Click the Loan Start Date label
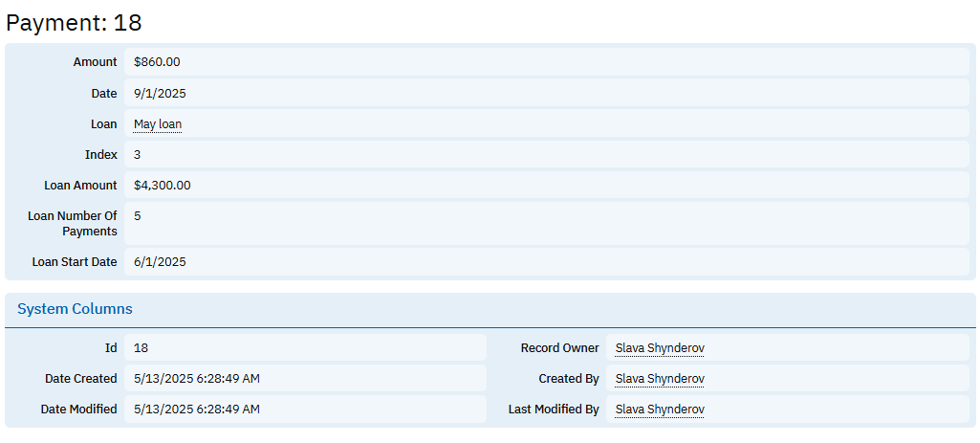 (x=75, y=262)
